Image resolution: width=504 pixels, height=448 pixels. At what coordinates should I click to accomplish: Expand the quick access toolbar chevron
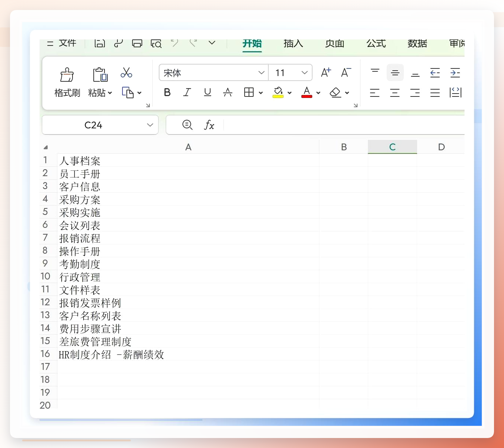point(212,43)
